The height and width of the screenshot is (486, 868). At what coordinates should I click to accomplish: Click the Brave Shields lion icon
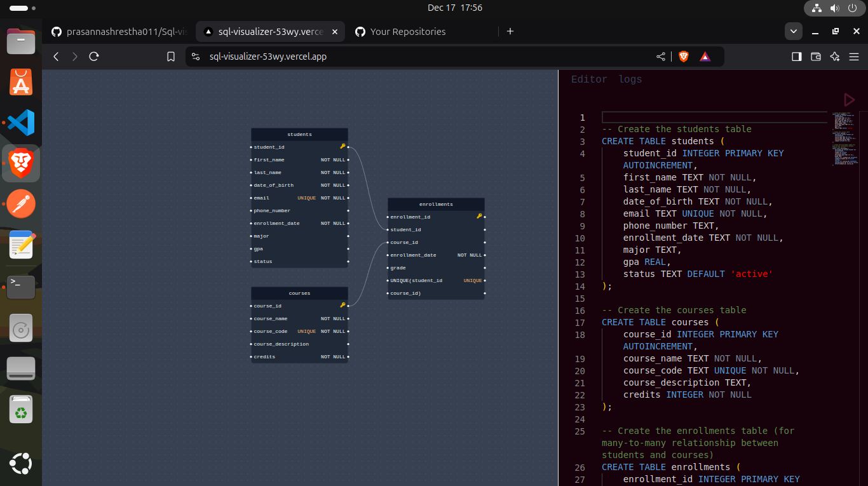coord(684,57)
